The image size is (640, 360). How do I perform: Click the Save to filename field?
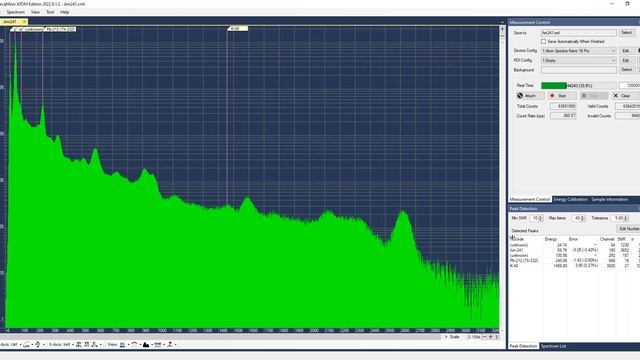579,33
